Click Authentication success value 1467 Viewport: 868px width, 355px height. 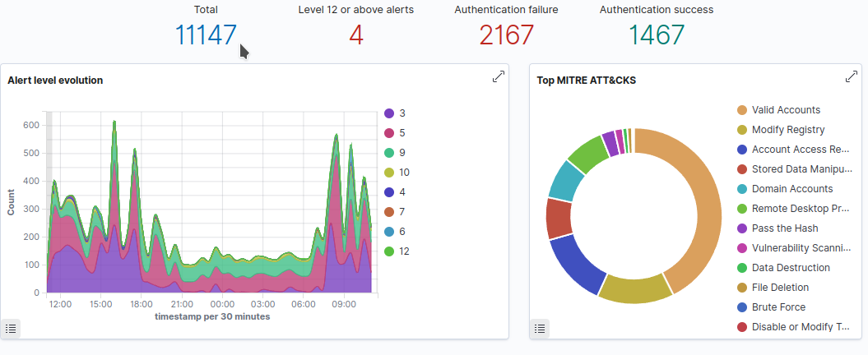tap(657, 35)
